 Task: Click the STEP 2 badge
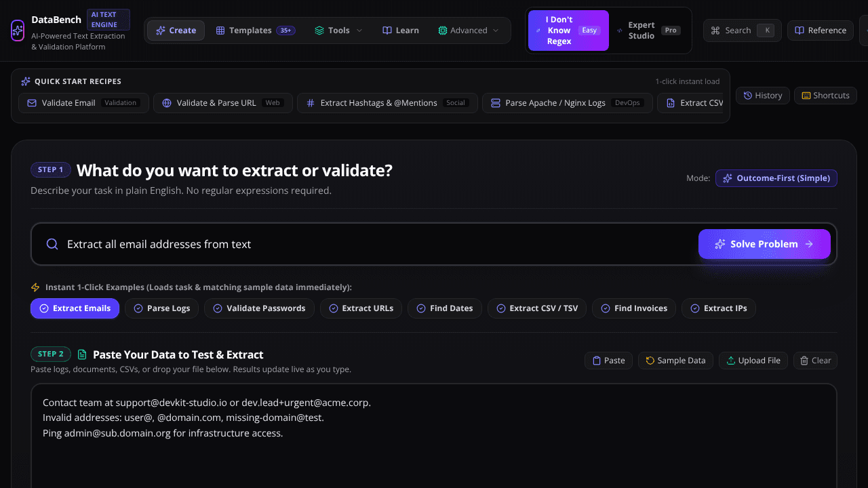pyautogui.click(x=51, y=354)
